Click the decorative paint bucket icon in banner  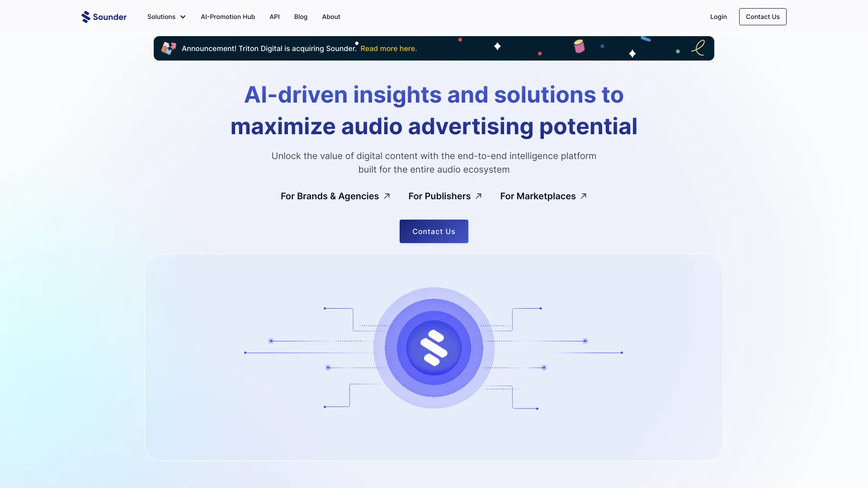tap(578, 45)
